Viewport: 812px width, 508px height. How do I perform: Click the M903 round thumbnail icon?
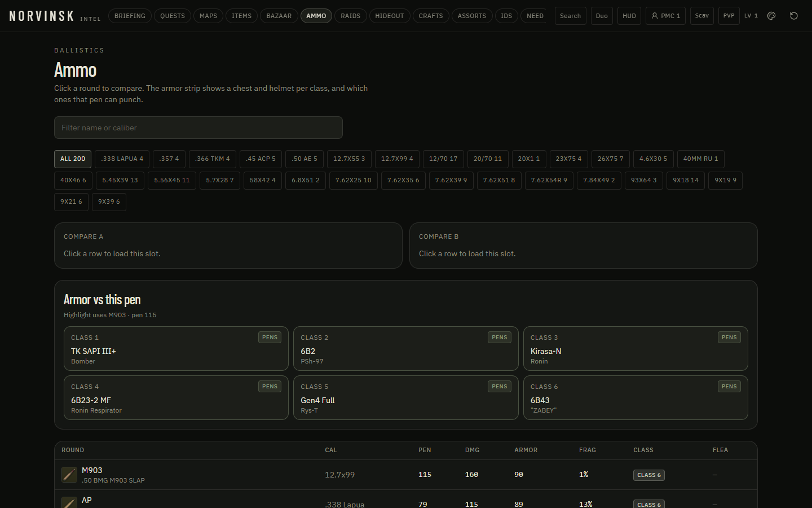[69, 475]
